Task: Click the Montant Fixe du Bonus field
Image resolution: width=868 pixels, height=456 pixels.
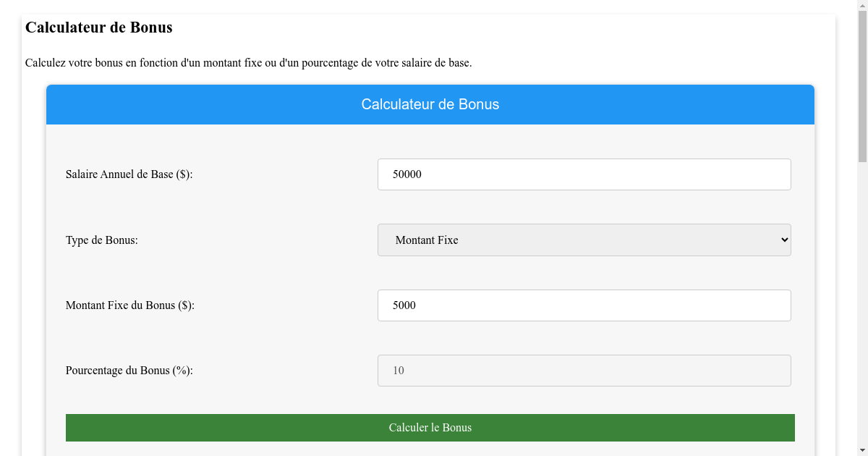Action: point(583,305)
